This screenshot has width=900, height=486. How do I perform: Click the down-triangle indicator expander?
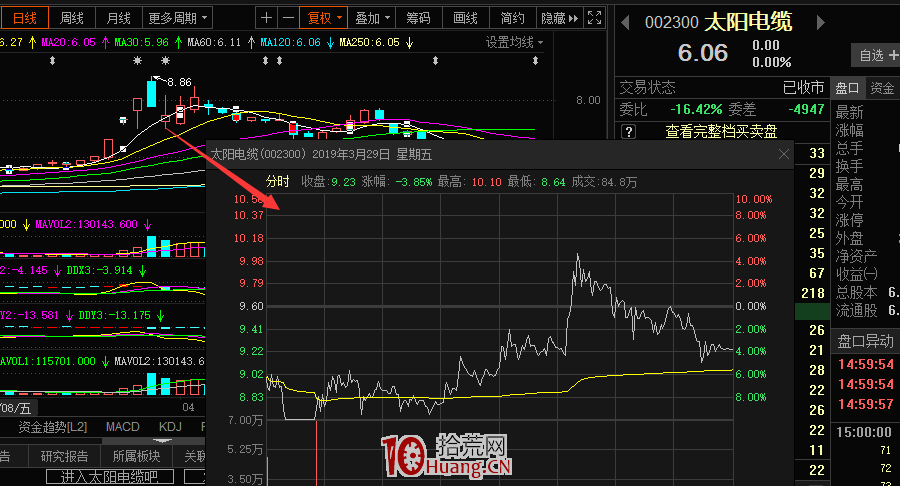tap(163, 441)
